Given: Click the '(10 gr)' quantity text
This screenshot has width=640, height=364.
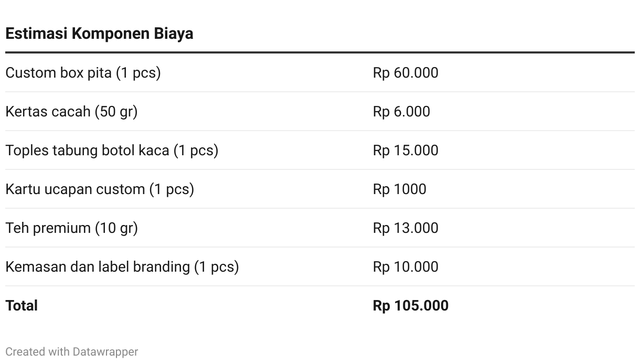Looking at the screenshot, I should tap(116, 228).
